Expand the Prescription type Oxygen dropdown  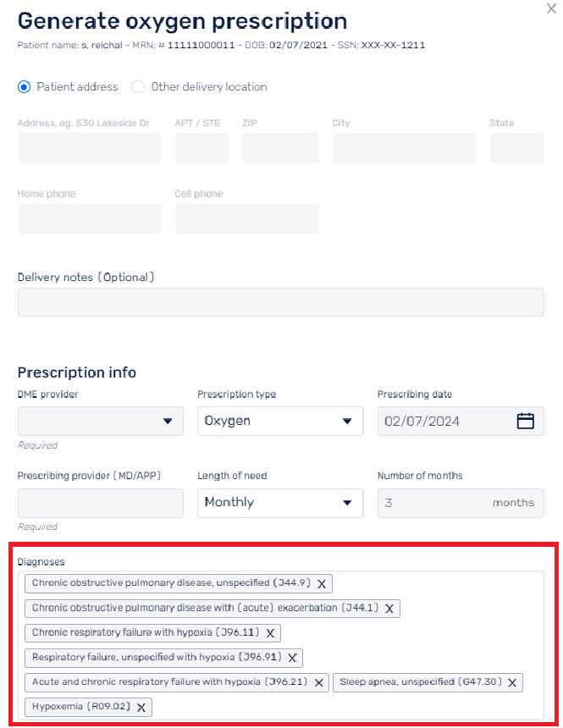pos(280,421)
